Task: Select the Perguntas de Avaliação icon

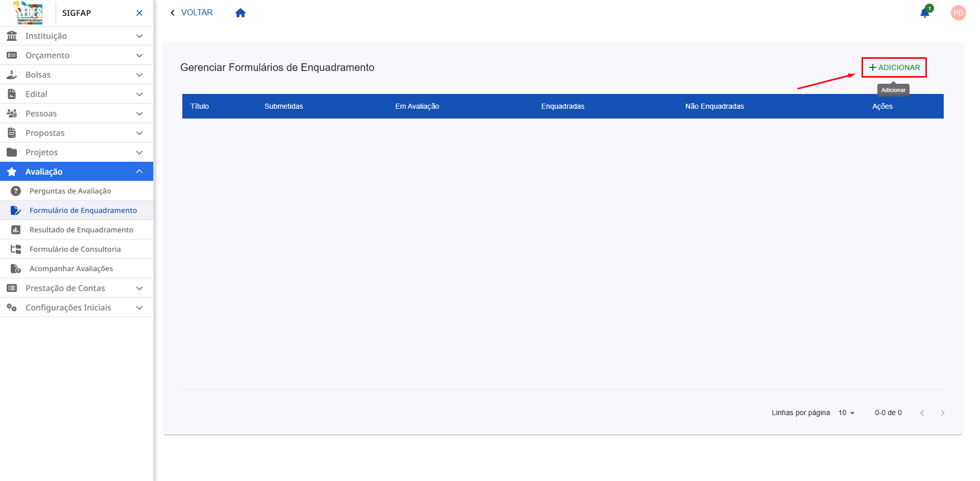Action: pos(15,190)
